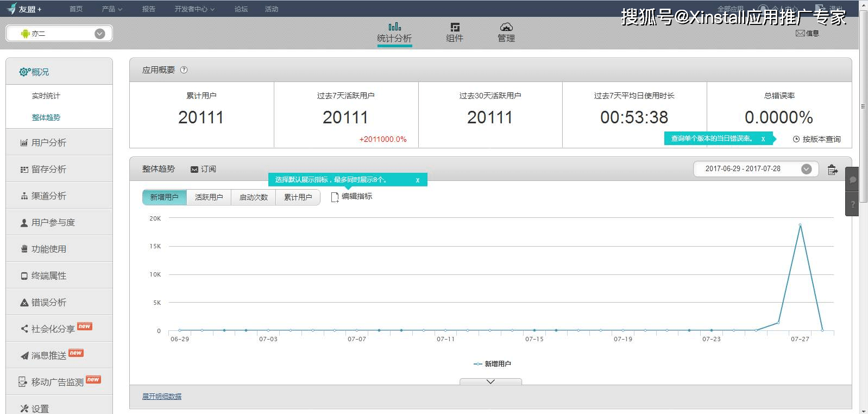Image resolution: width=868 pixels, height=414 pixels.
Task: Open the 组件 tab
Action: [455, 33]
